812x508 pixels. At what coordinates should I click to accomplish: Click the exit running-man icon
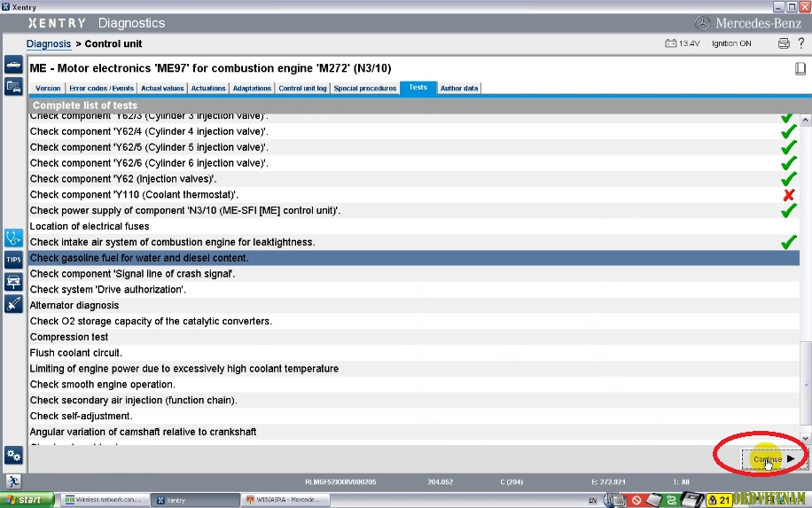[13, 481]
